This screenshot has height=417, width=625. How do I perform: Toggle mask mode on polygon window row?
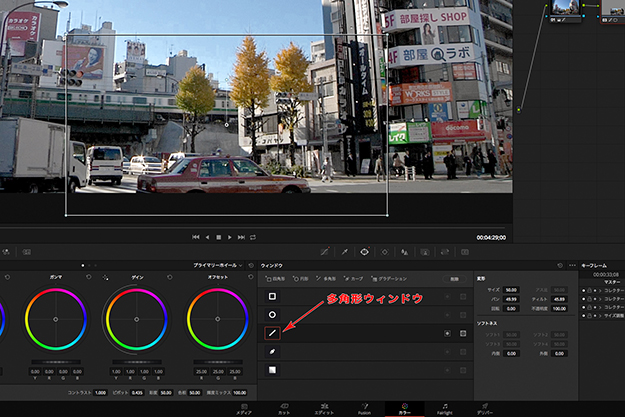463,333
